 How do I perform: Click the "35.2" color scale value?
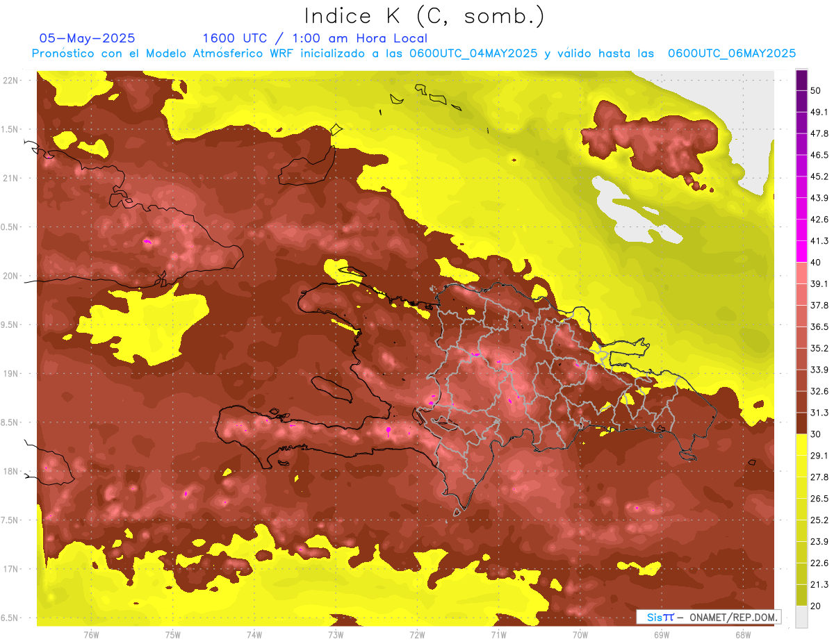[819, 348]
